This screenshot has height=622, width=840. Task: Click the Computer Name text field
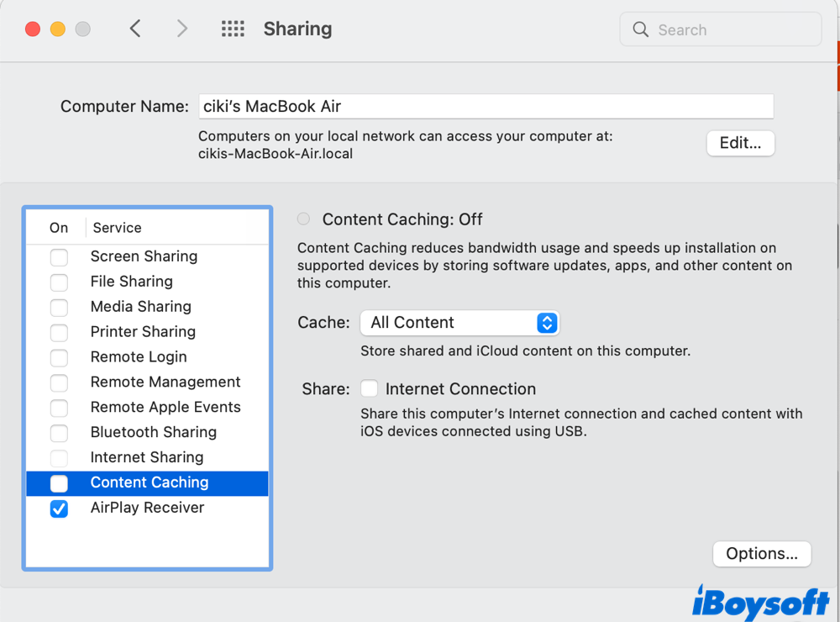pos(486,107)
